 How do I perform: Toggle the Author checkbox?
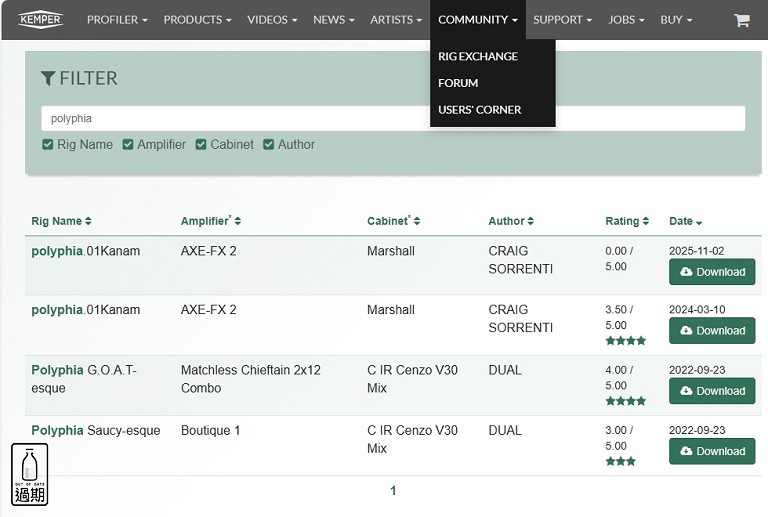[x=268, y=144]
